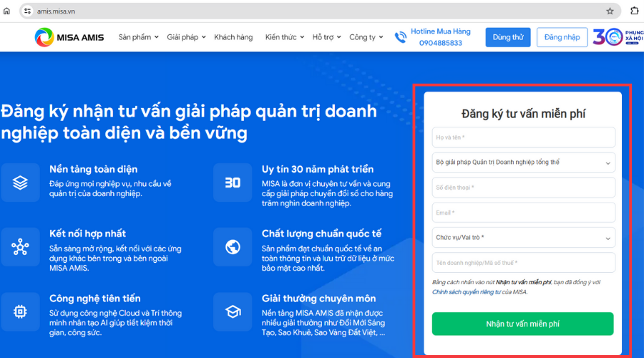Open the Giải pháp menu

click(x=186, y=37)
